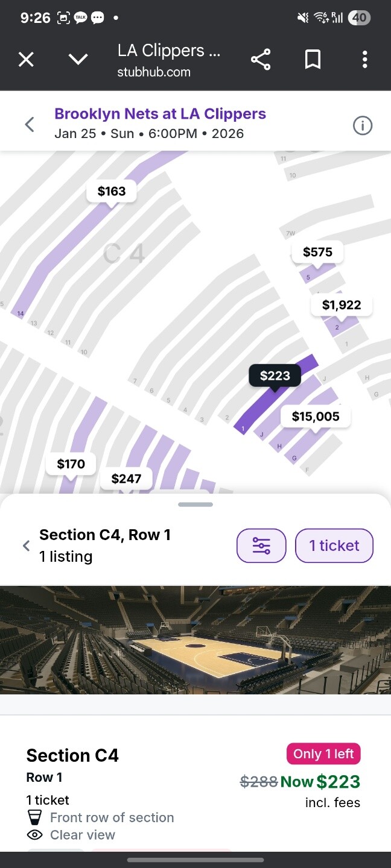Open the Brooklyn Nets at LA Clippers link

(160, 114)
